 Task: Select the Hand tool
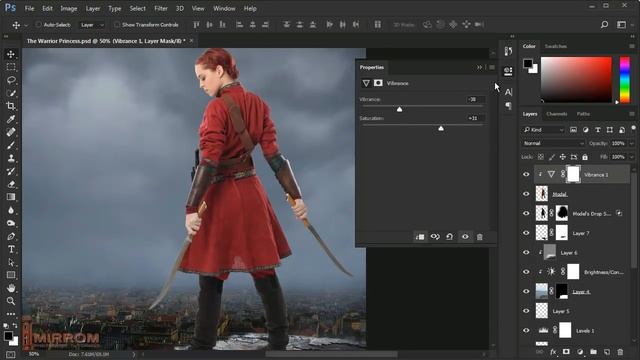(11, 288)
